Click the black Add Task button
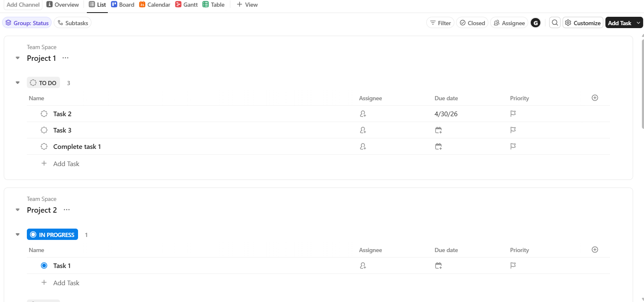 [x=620, y=23]
